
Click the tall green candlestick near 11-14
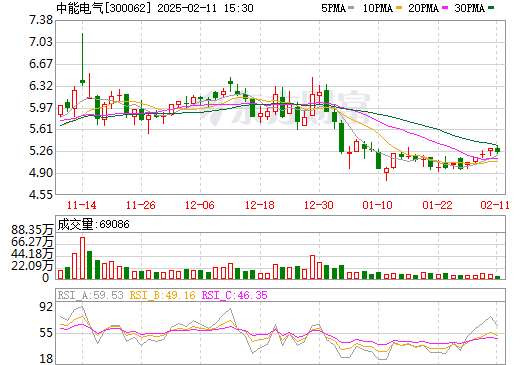coord(82,59)
